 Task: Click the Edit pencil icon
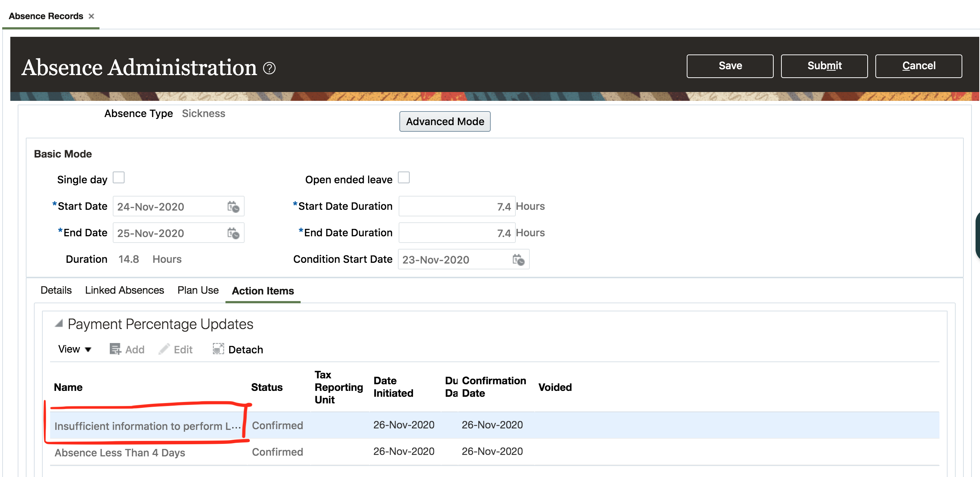(x=164, y=349)
